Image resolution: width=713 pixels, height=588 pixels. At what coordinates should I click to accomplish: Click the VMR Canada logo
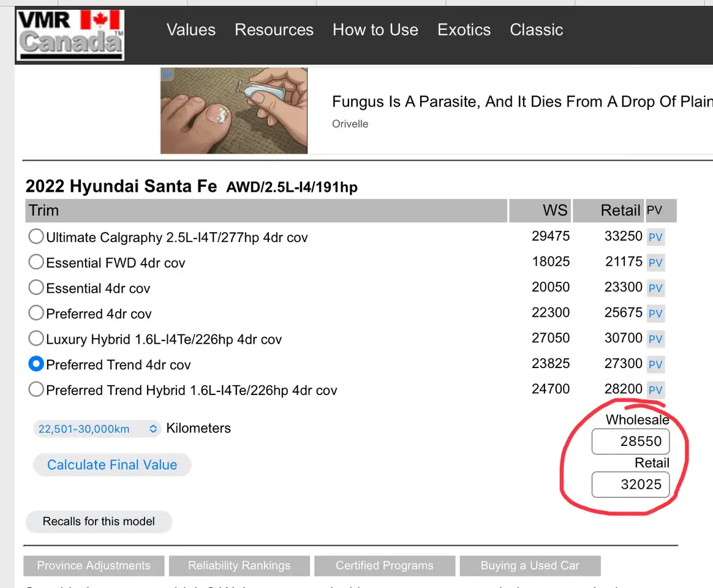[x=70, y=36]
